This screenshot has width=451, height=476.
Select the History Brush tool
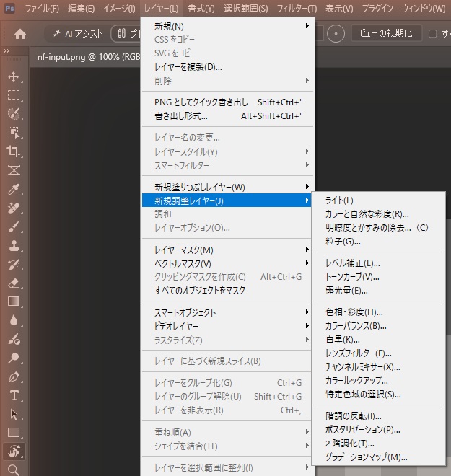point(14,265)
